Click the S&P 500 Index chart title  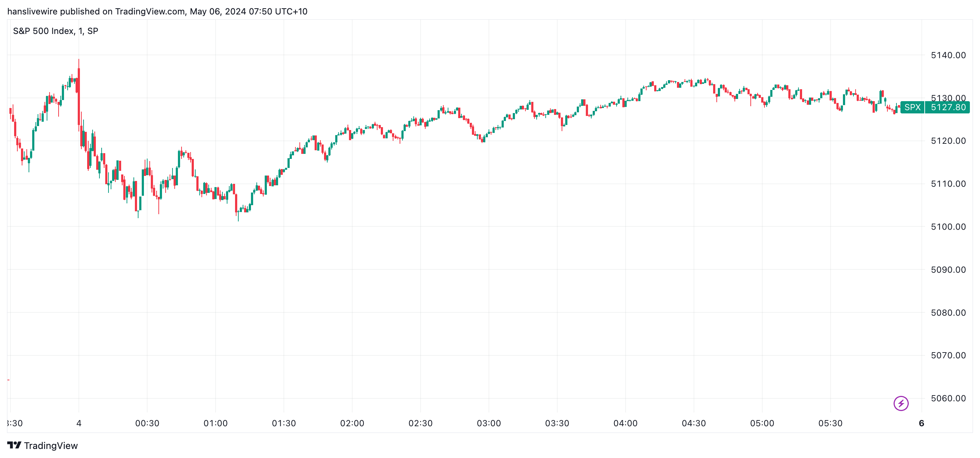click(56, 31)
